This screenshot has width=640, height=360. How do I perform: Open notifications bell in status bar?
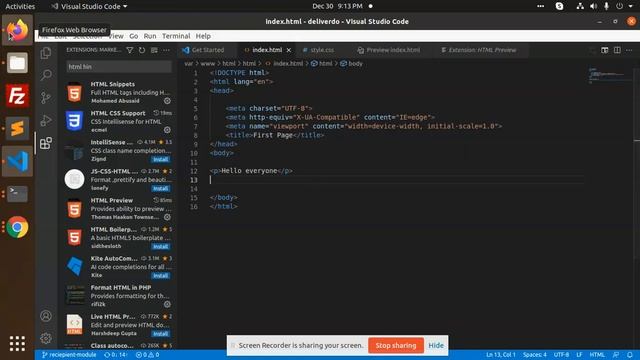tap(630, 355)
